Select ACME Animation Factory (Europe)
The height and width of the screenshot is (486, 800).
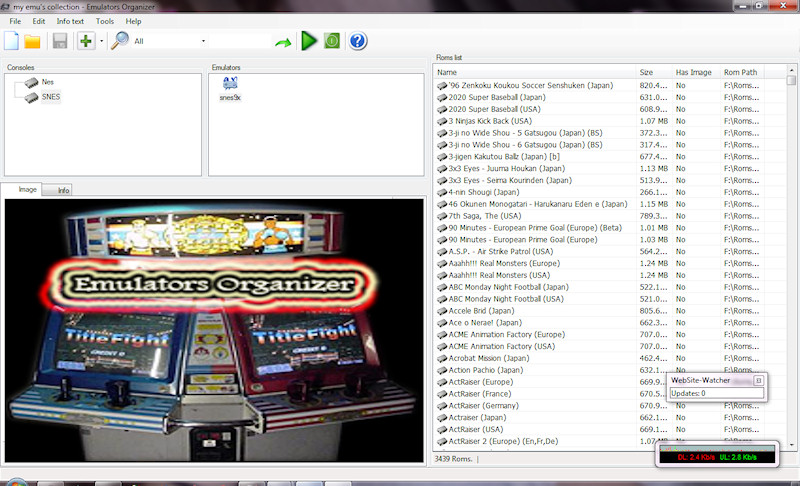click(x=506, y=335)
